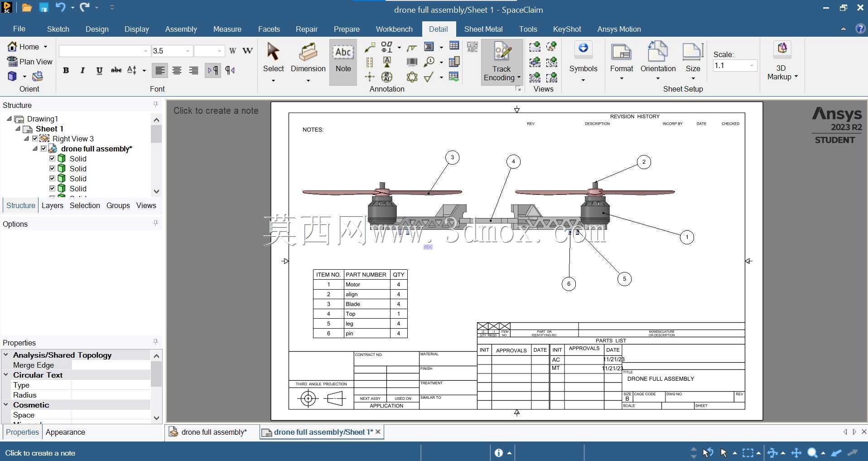Viewport: 868px width, 461px height.
Task: Open the font name dropdown
Action: pyautogui.click(x=145, y=51)
